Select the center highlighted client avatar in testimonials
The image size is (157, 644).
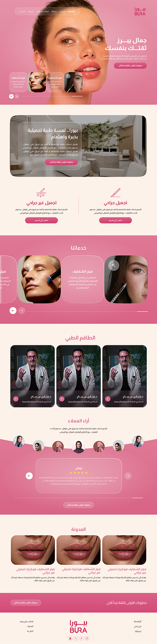pos(78,447)
